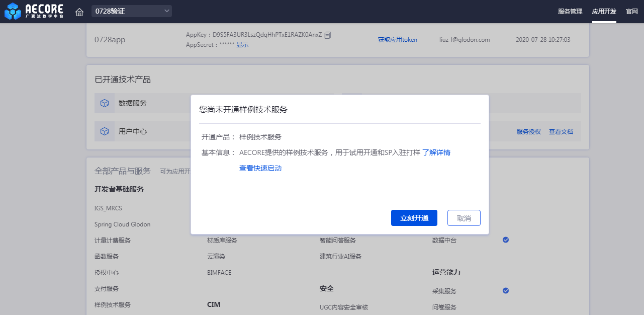Click the checkmark beside 数据中台
This screenshot has width=644, height=315.
click(x=506, y=240)
